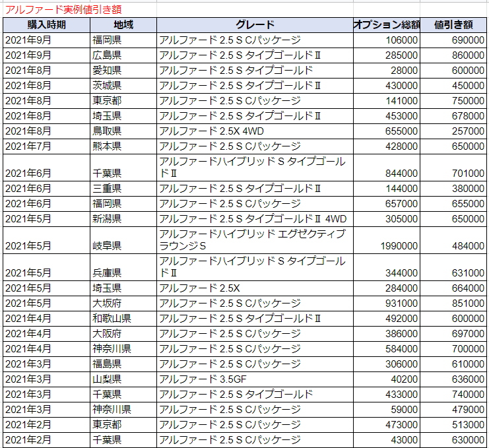Select grade cell アルファード 2.5X 4WD
Screen dimensions: 489x448
(255, 131)
